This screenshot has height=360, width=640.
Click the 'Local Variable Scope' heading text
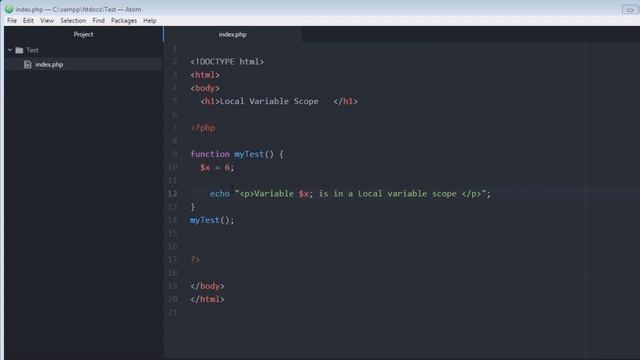(269, 101)
